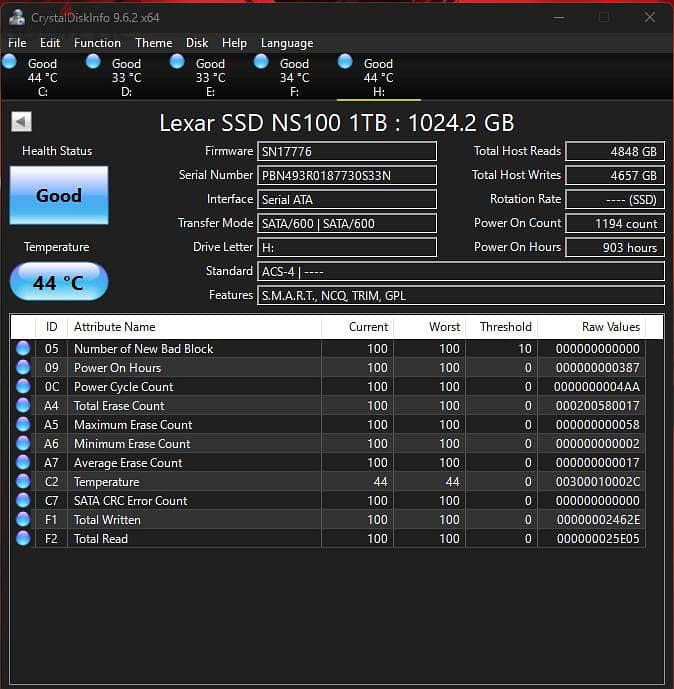Click the Drive Letter field H:
The width and height of the screenshot is (674, 689).
click(x=347, y=247)
